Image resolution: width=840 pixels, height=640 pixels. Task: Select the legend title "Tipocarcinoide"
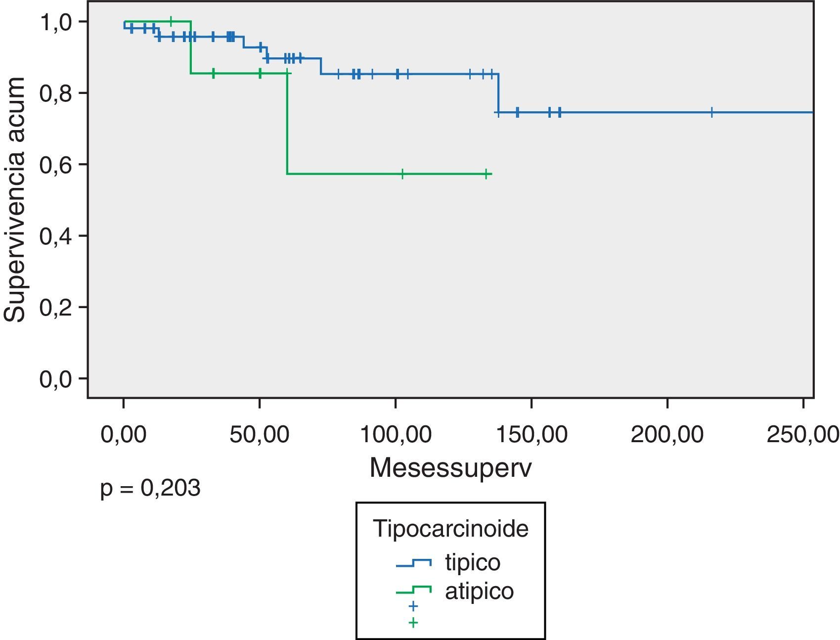[450, 528]
